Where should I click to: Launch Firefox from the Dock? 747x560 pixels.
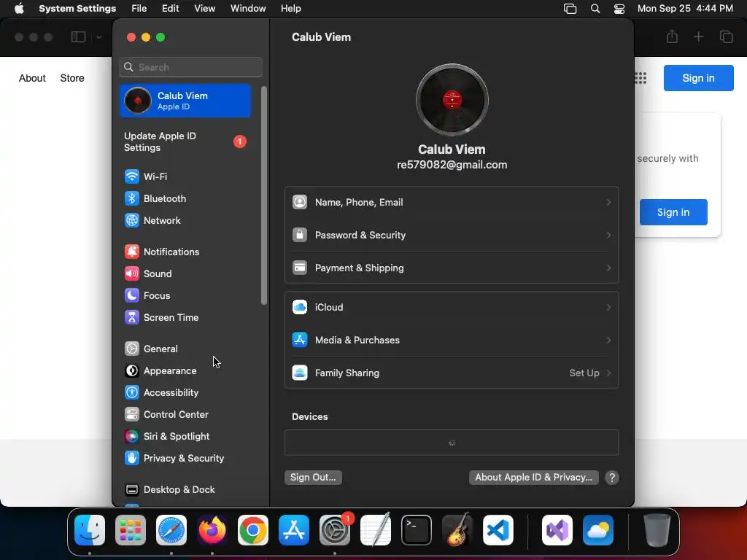[x=212, y=530]
